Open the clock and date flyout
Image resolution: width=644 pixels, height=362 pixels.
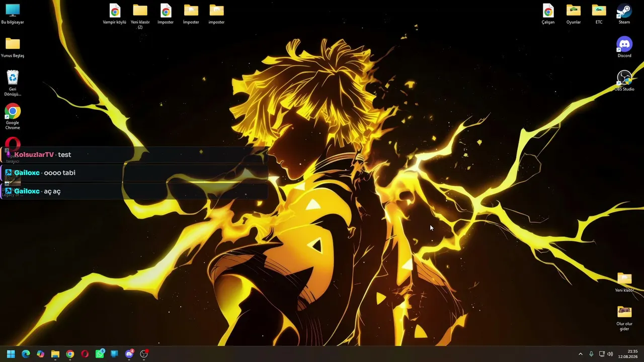pyautogui.click(x=628, y=354)
